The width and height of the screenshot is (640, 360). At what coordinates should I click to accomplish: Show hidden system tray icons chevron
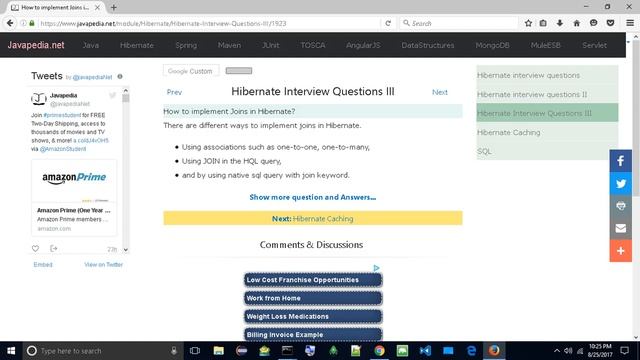coord(557,351)
